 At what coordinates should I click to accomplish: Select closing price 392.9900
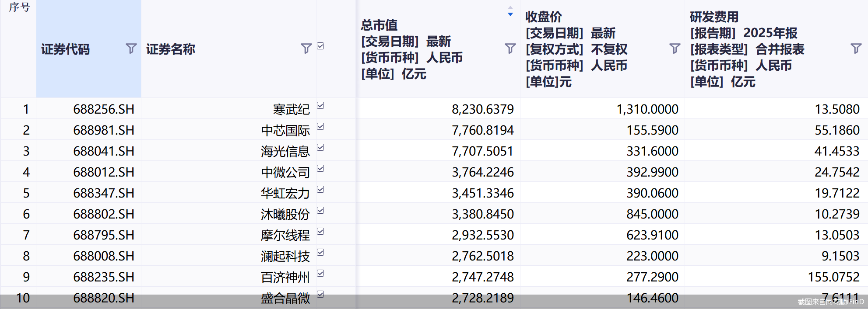coord(653,172)
